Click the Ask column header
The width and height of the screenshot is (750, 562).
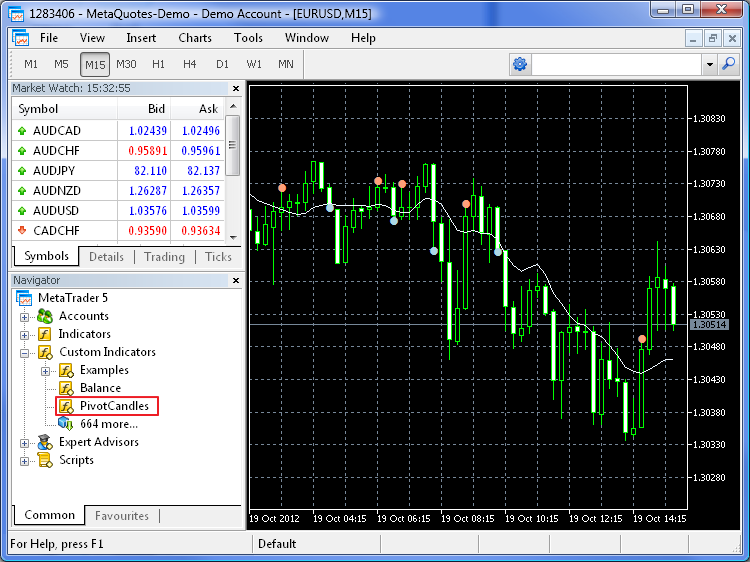[197, 109]
